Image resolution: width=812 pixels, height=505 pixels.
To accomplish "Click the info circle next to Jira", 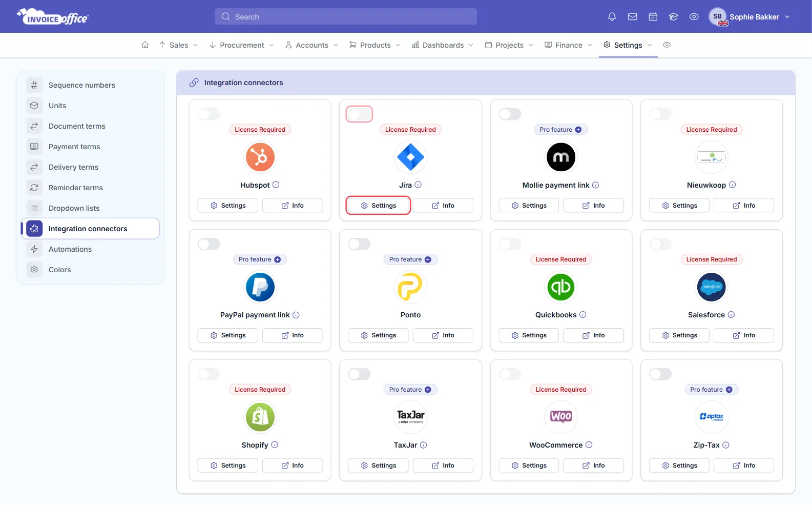I will pyautogui.click(x=418, y=185).
